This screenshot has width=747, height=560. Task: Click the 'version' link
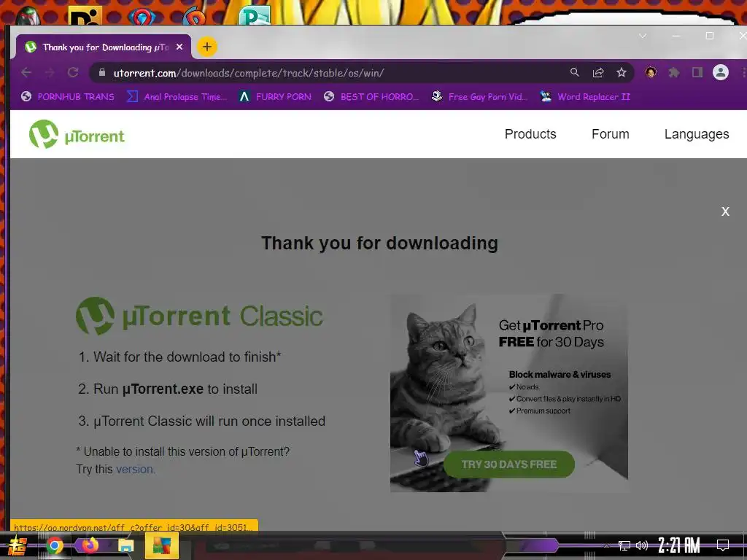[135, 470]
